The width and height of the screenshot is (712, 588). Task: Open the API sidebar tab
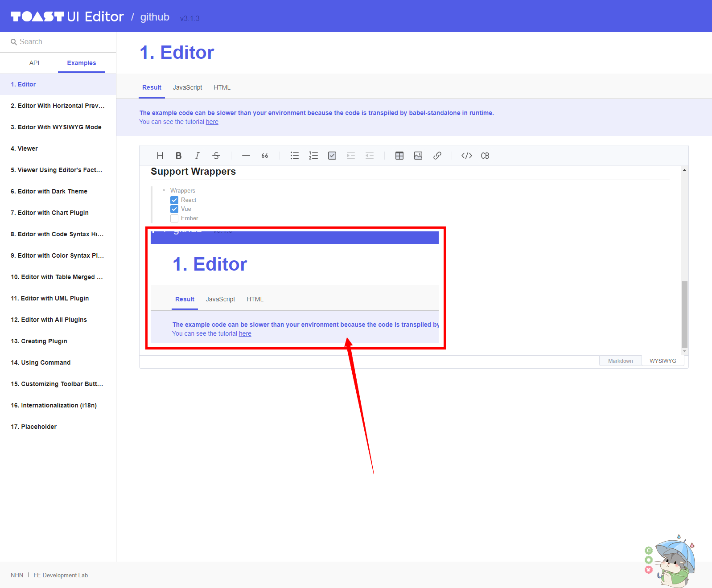[x=34, y=63]
